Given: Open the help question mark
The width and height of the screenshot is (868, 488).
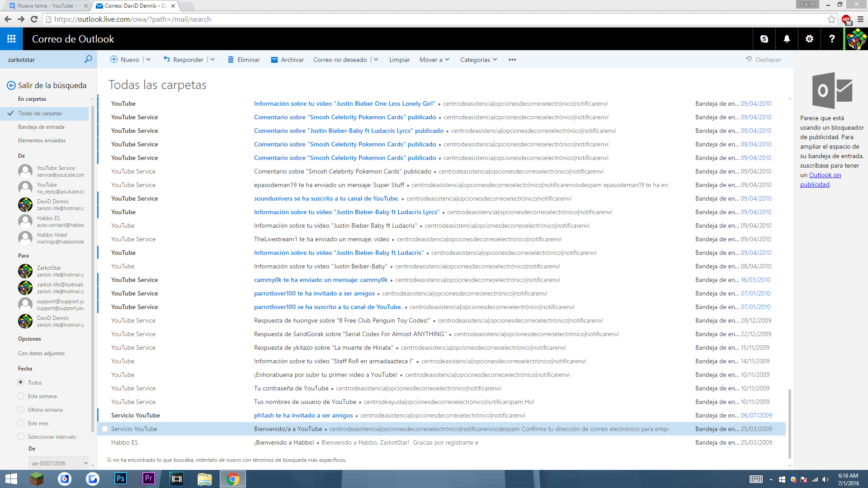Looking at the screenshot, I should (x=832, y=39).
